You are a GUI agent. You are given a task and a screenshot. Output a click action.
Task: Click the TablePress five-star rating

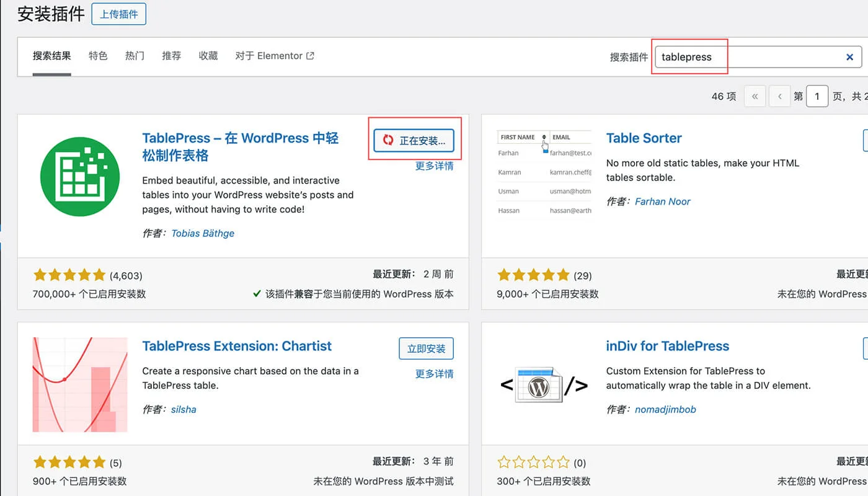pos(69,275)
